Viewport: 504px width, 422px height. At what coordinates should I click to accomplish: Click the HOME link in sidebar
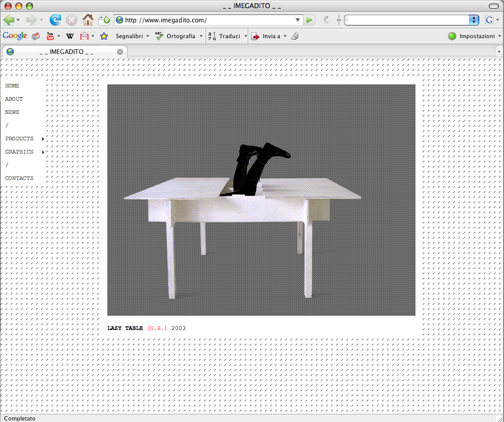12,85
